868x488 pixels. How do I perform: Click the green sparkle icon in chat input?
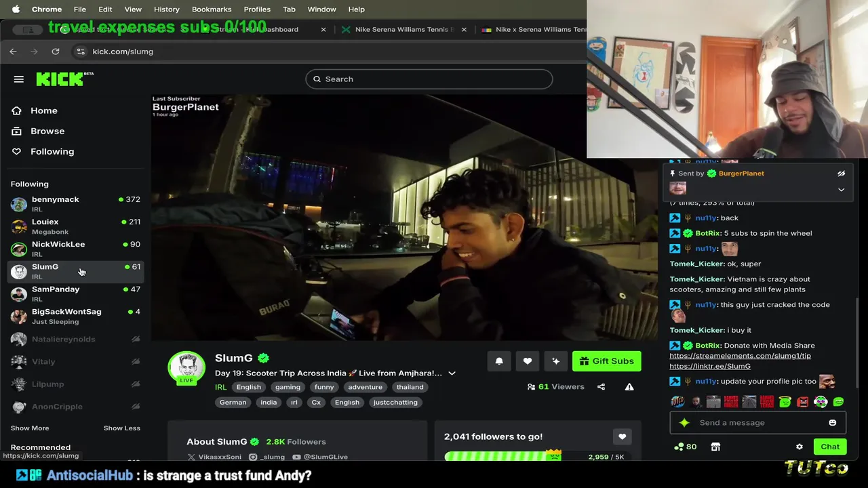click(684, 423)
